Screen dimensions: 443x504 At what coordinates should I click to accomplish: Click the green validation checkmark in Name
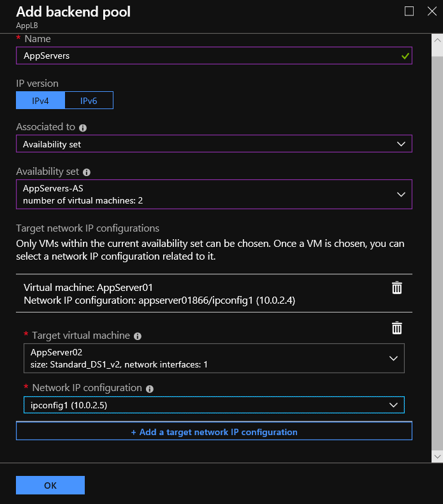point(405,56)
